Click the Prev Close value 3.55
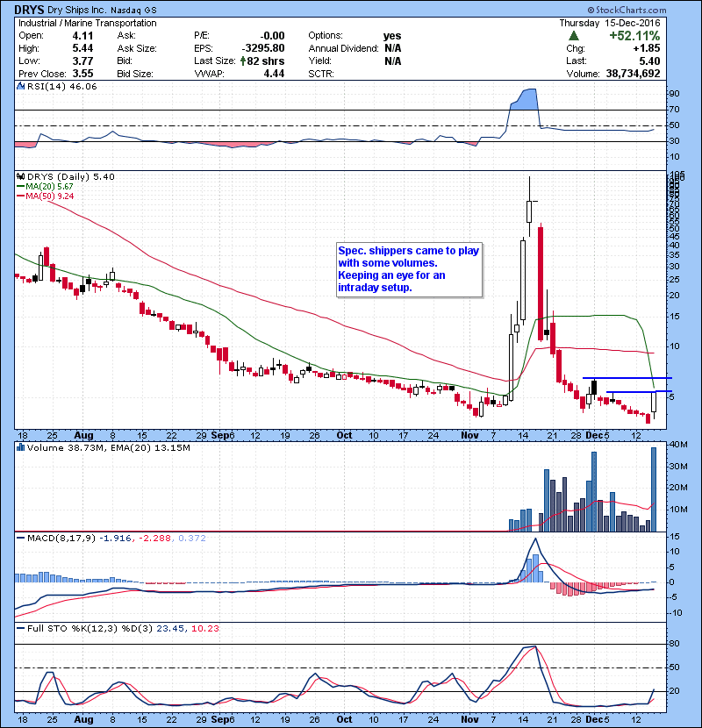The height and width of the screenshot is (728, 702). [82, 74]
